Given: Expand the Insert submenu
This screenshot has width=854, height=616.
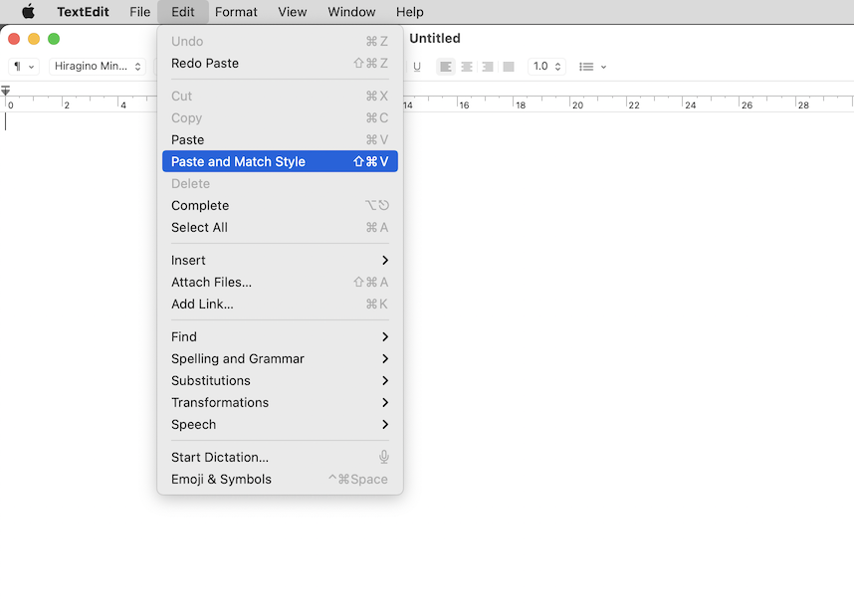Looking at the screenshot, I should click(280, 261).
